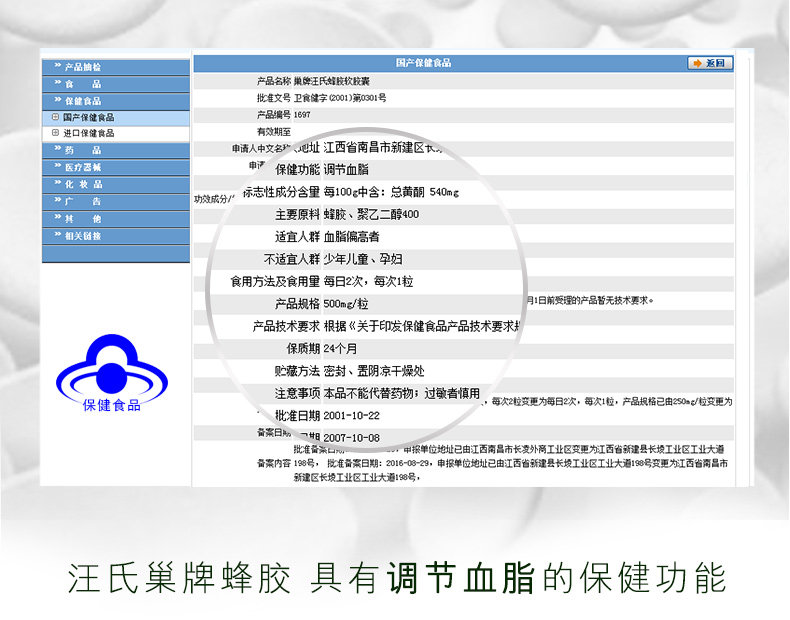The image size is (790, 620).
Task: Select 国产保健食品 in the sidebar
Action: pyautogui.click(x=89, y=117)
